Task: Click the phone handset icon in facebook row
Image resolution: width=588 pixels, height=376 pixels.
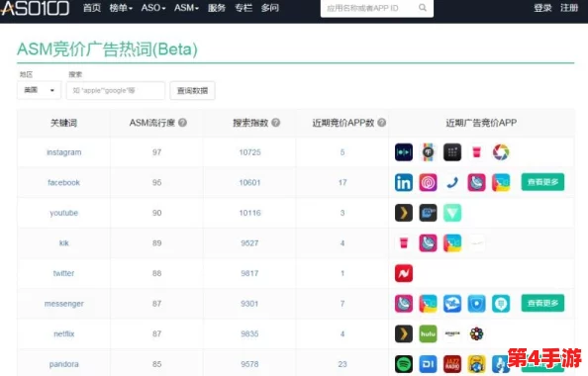Action: pyautogui.click(x=452, y=183)
